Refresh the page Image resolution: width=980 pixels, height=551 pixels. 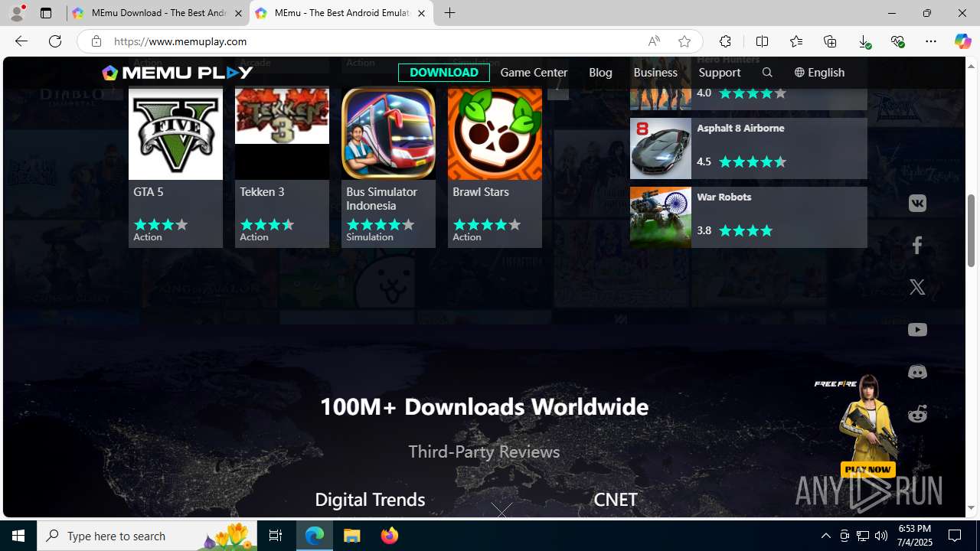tap(55, 41)
